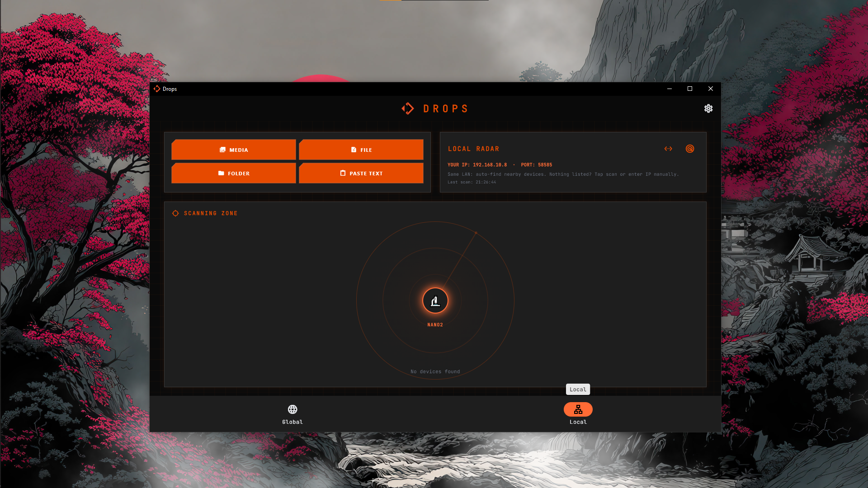This screenshot has height=488, width=868.
Task: Click the No devices found message
Action: coord(434,371)
